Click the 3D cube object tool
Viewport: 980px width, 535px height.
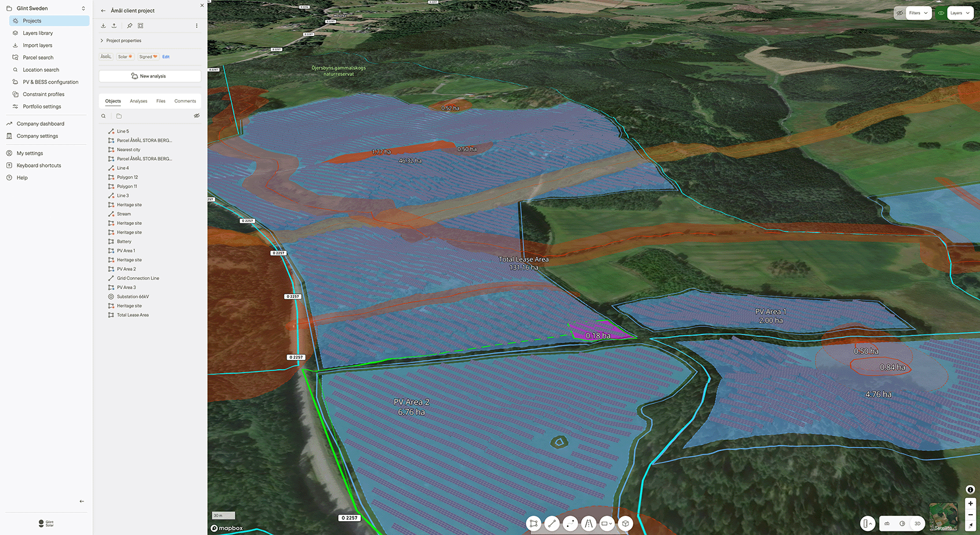click(x=625, y=523)
